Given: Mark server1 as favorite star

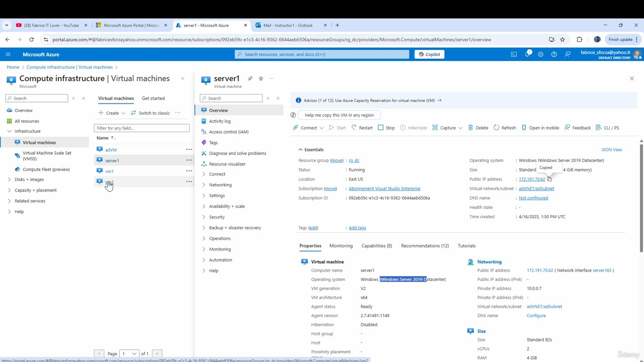Looking at the screenshot, I should pyautogui.click(x=261, y=78).
